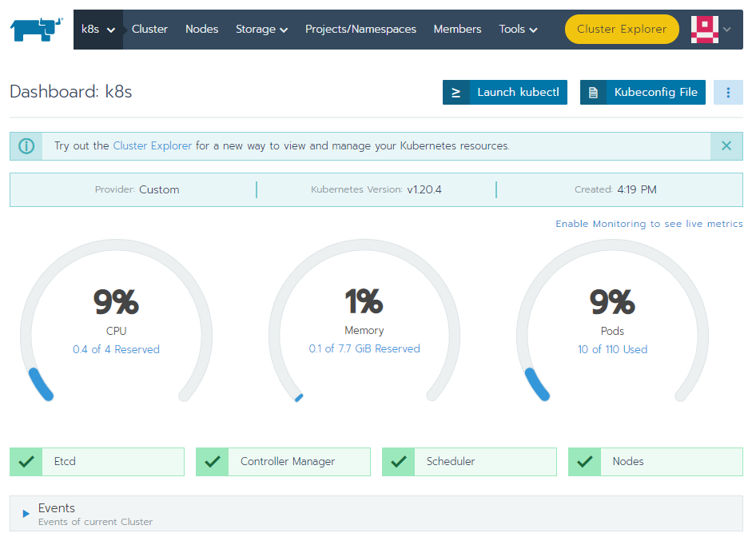This screenshot has width=756, height=541.
Task: Click the Scheduler status label
Action: pyautogui.click(x=450, y=461)
